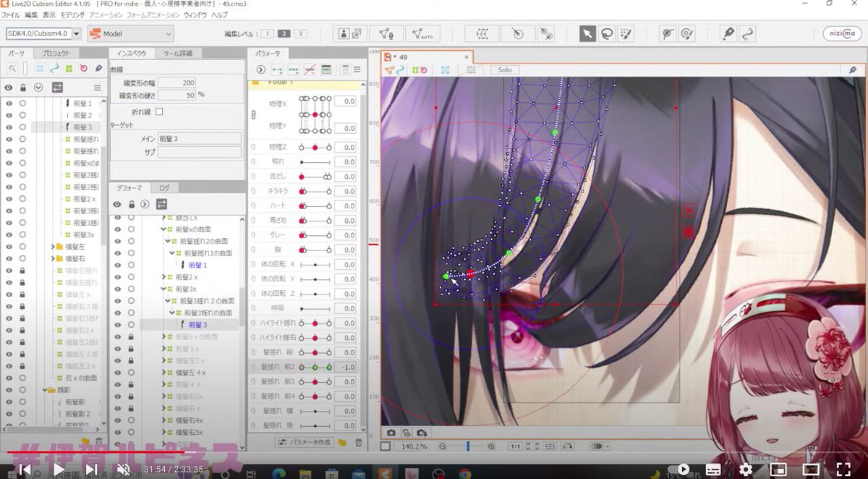This screenshot has height=479, width=868.
Task: Click the canvas zoom slider
Action: click(x=467, y=446)
